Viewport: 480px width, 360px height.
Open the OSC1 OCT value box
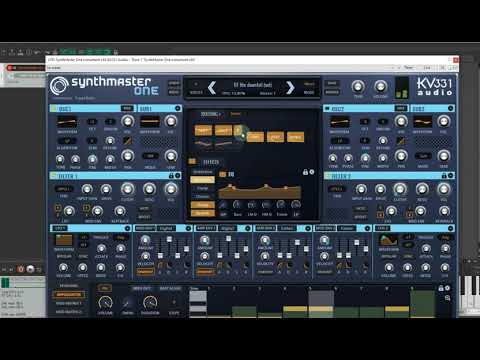point(92,122)
